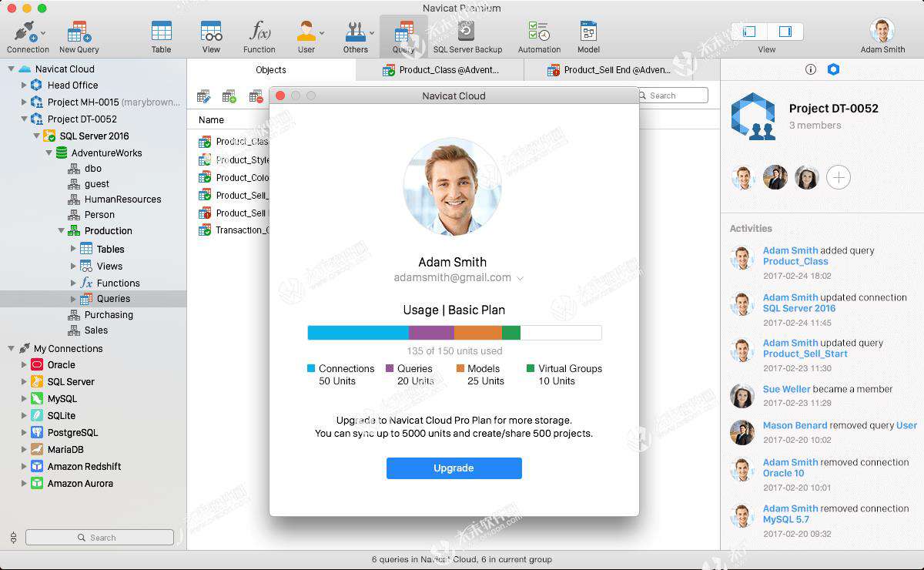Switch to the Objects tab

tap(271, 70)
